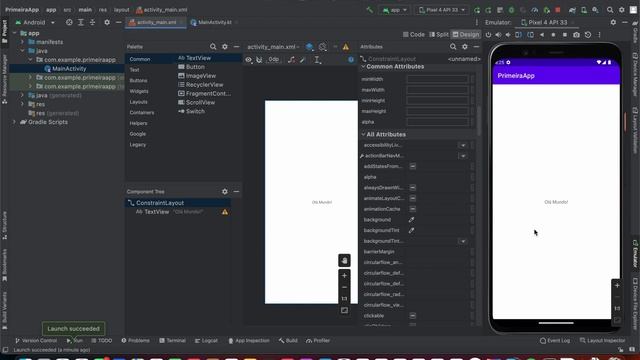The height and width of the screenshot is (360, 640).
Task: Select Widgets category in Palette
Action: pyautogui.click(x=139, y=91)
